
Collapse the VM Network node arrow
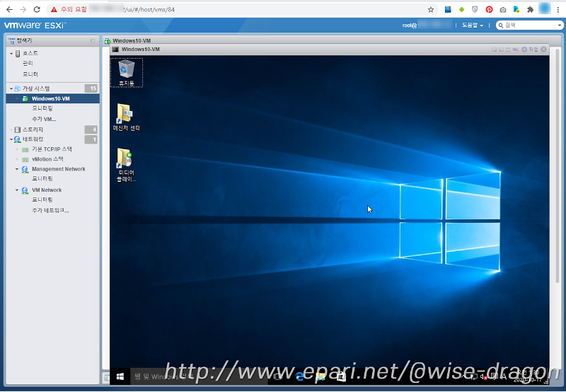[17, 190]
